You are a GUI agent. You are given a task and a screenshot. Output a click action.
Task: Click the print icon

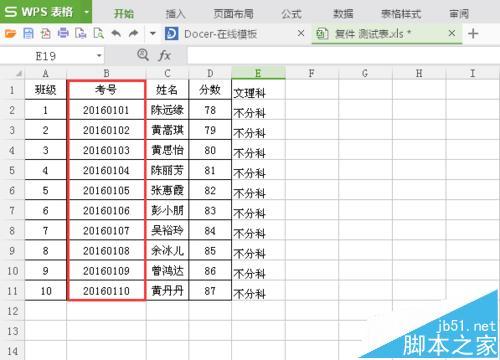point(63,33)
